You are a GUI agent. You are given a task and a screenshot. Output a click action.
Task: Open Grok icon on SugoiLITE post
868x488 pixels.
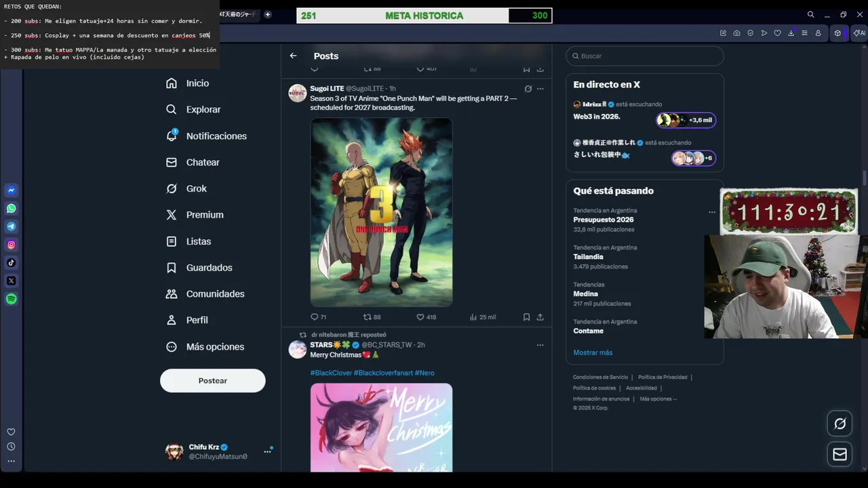(x=528, y=89)
